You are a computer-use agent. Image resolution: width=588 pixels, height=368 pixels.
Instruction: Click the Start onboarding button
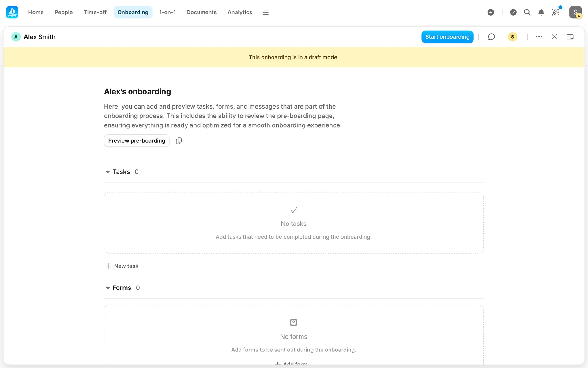point(447,37)
